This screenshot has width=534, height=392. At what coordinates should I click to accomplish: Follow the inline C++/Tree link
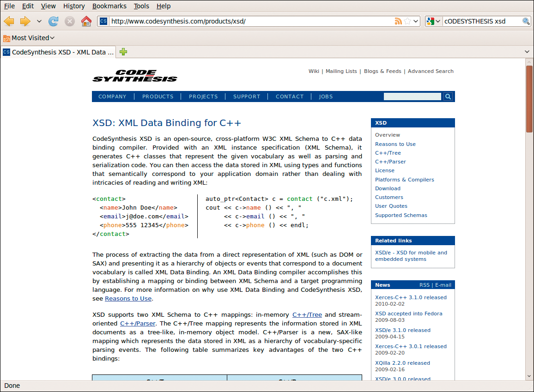click(307, 315)
